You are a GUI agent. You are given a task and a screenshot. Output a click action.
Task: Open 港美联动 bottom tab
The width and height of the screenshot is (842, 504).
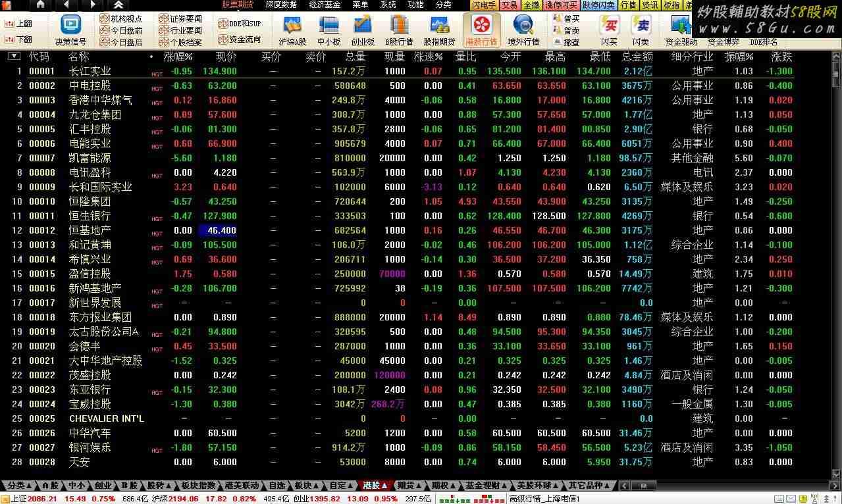pyautogui.click(x=242, y=486)
